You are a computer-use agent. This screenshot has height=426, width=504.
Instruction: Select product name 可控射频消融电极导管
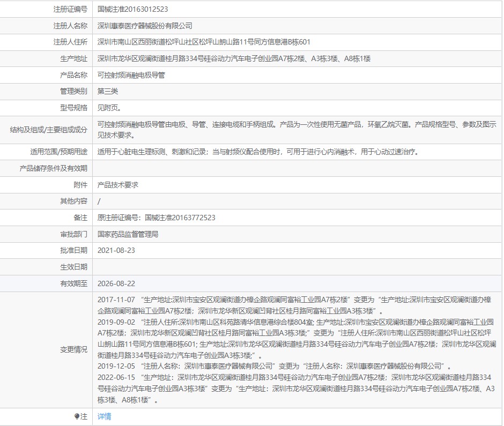[x=131, y=75]
